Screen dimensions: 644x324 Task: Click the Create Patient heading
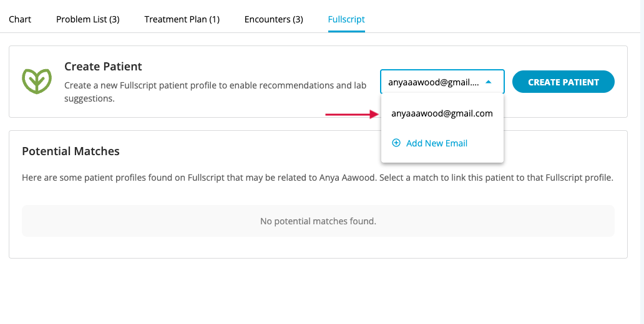(103, 67)
